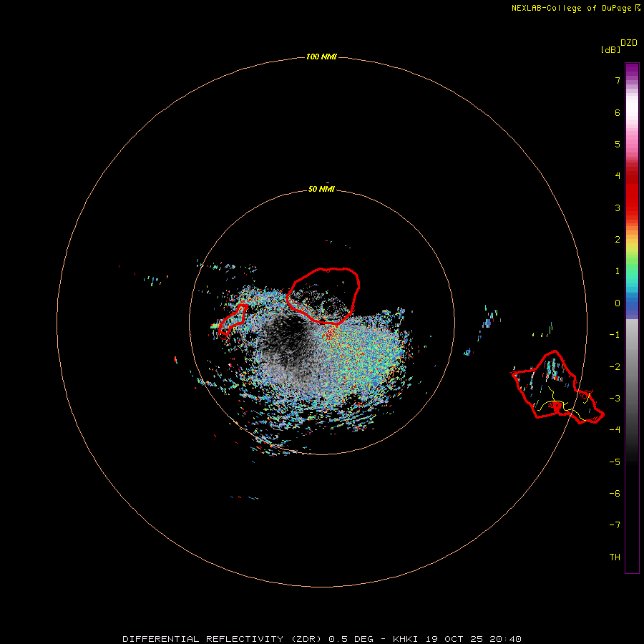Click the -1 tick on the color scale
Screen dimensions: 644x644
[x=615, y=335]
